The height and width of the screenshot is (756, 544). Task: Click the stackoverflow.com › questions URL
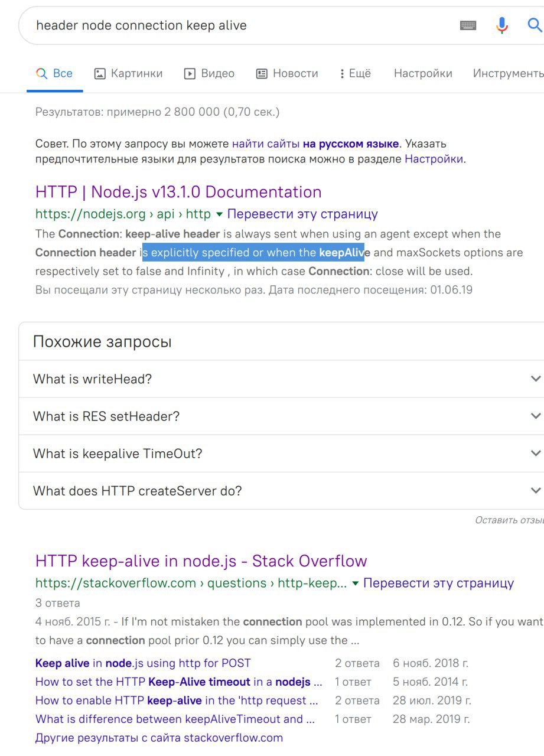191,583
